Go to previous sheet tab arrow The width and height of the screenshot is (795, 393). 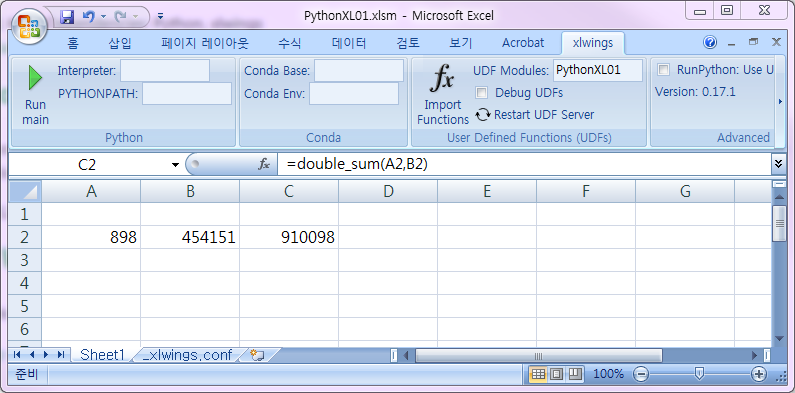pos(32,354)
